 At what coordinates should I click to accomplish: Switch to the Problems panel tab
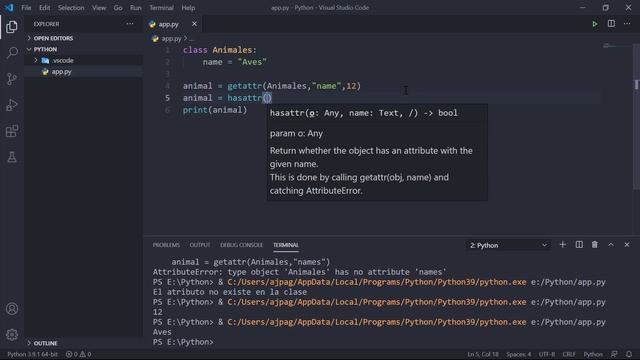click(x=166, y=245)
